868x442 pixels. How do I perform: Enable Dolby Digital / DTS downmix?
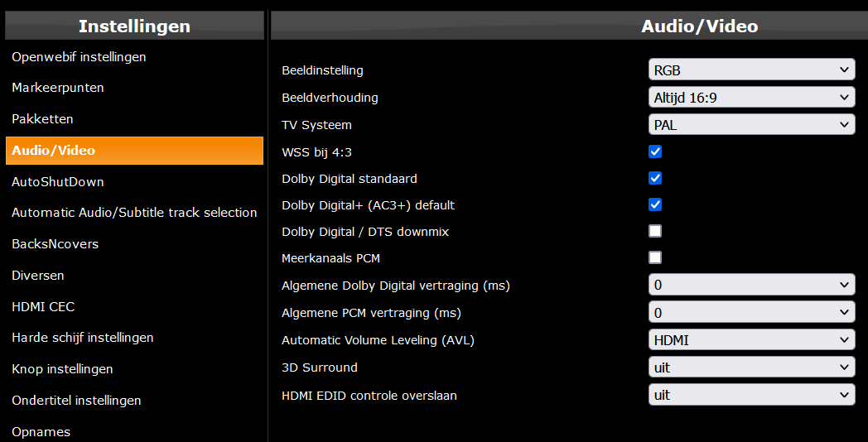pos(655,231)
